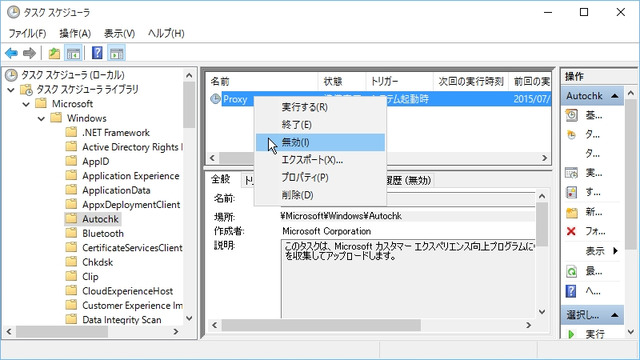Toggle the action pane toolbar icon

click(116, 53)
